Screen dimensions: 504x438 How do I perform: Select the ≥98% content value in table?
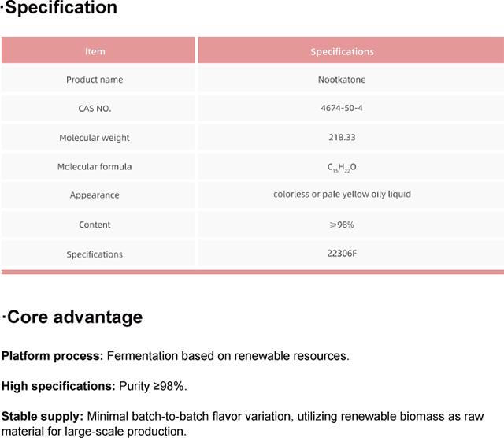(342, 225)
